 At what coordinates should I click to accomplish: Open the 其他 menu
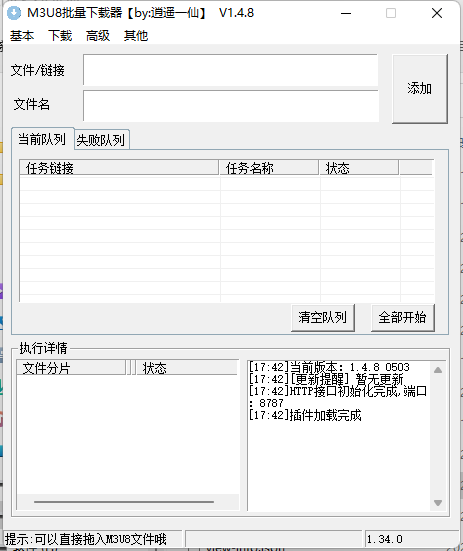tap(136, 36)
